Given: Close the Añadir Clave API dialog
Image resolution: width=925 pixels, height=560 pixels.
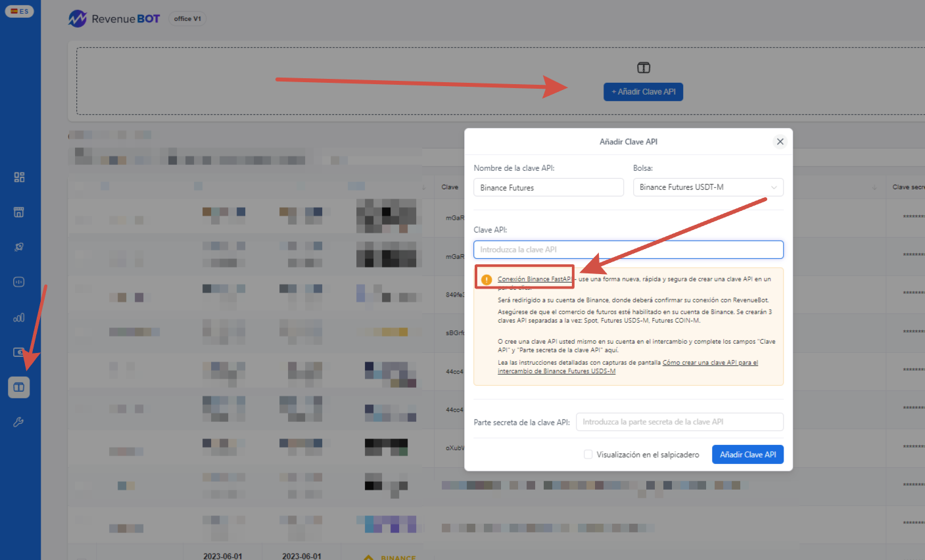Looking at the screenshot, I should 780,141.
